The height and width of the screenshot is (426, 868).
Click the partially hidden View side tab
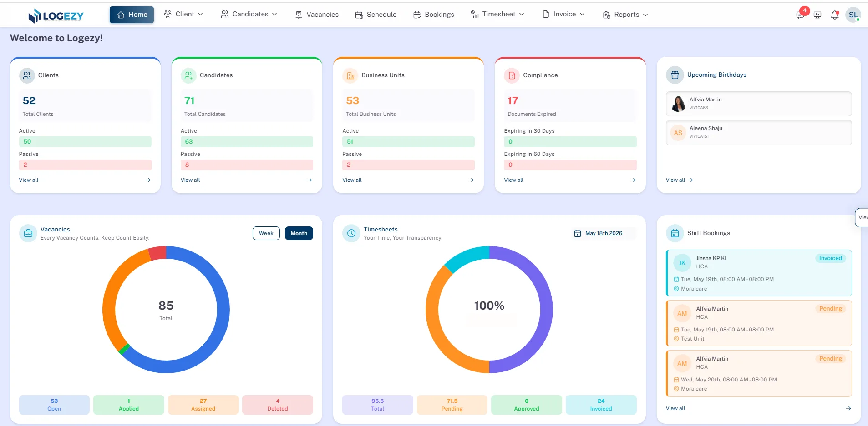pos(862,217)
